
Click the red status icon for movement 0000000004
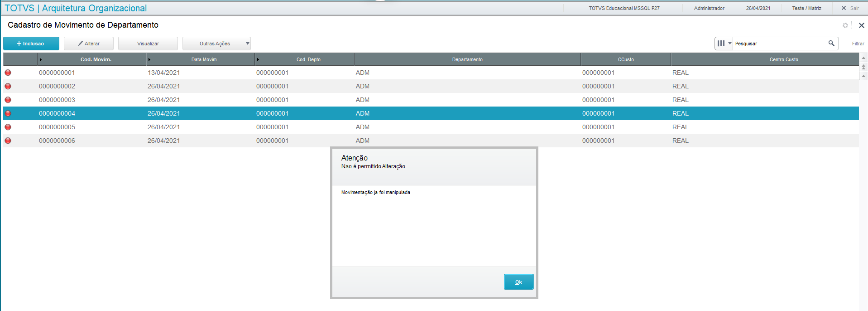8,113
